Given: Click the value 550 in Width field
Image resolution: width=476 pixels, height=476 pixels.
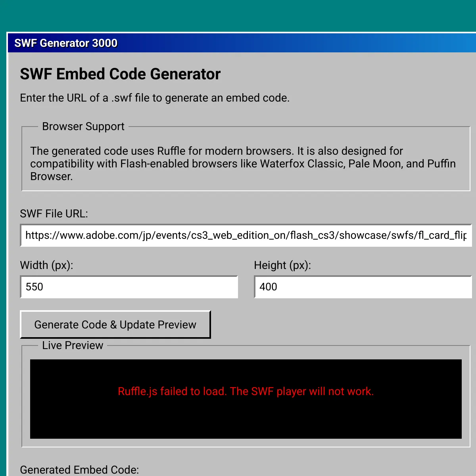Looking at the screenshot, I should click(x=34, y=287).
